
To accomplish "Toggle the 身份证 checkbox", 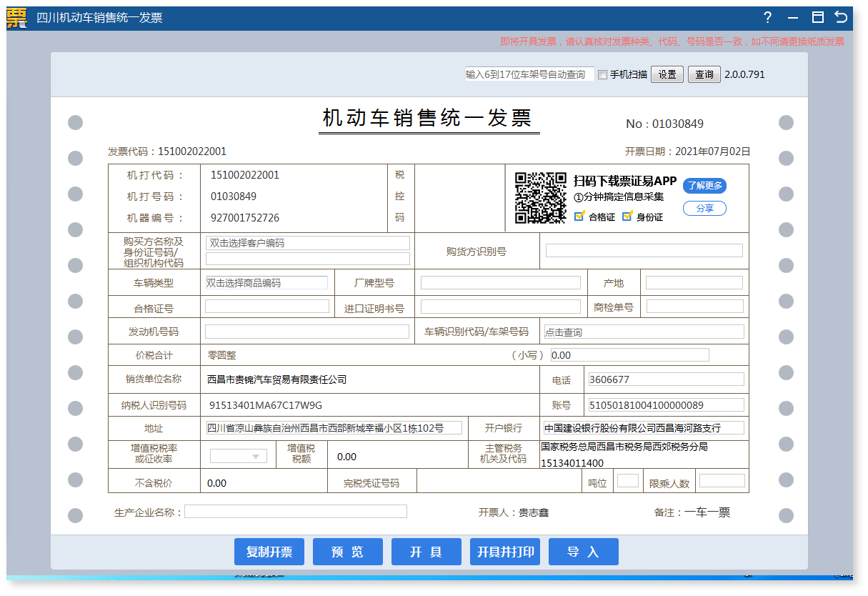I will click(x=627, y=216).
